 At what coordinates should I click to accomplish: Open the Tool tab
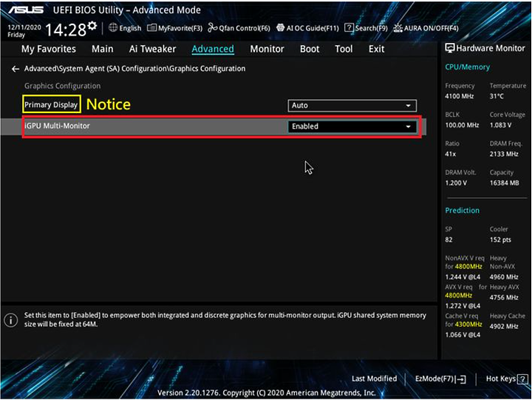click(x=344, y=49)
